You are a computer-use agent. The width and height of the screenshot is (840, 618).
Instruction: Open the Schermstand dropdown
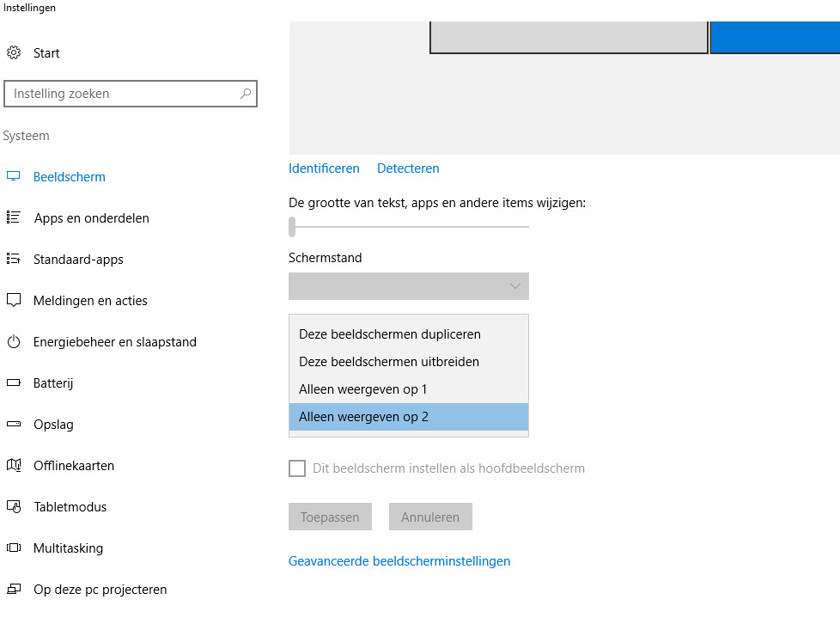pos(408,286)
